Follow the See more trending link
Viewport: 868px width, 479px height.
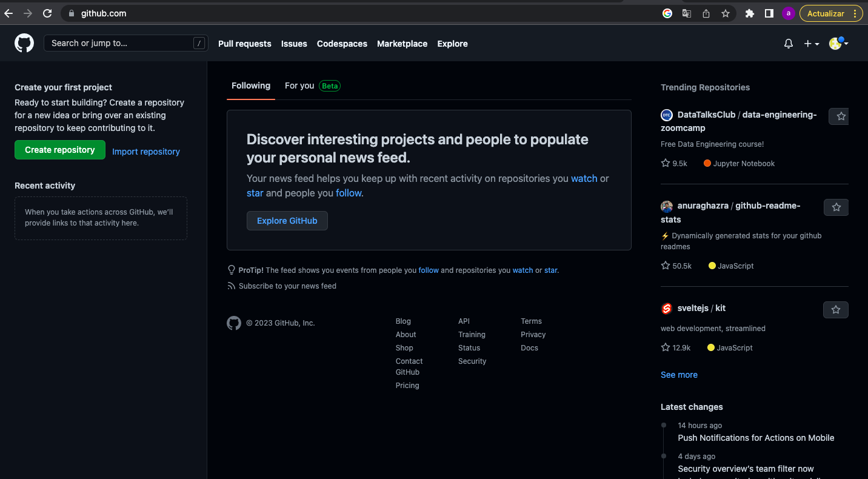click(x=679, y=375)
